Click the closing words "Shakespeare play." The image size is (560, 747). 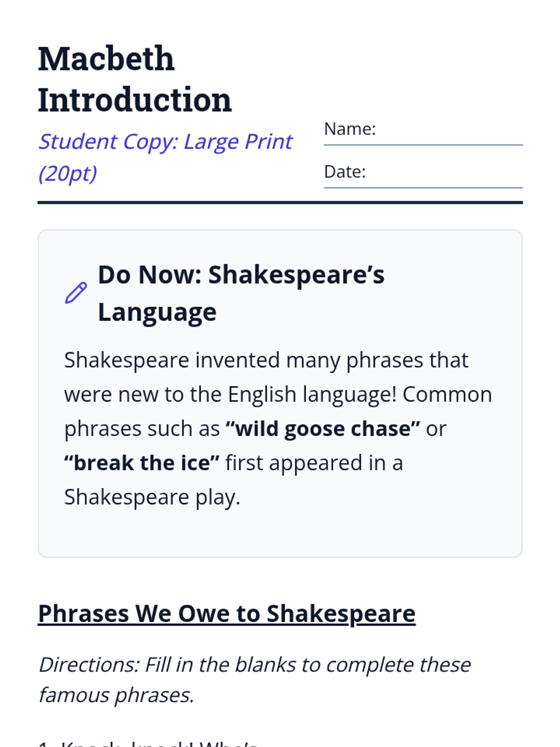pos(152,497)
